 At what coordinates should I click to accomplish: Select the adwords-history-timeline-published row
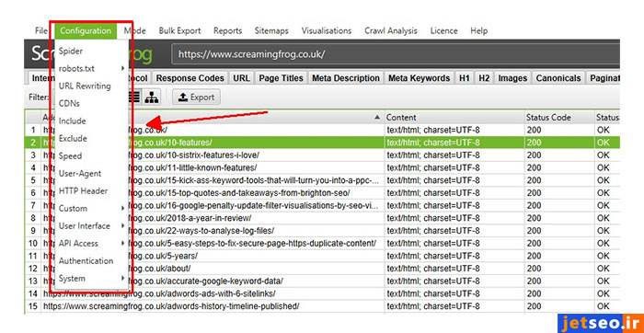322,306
